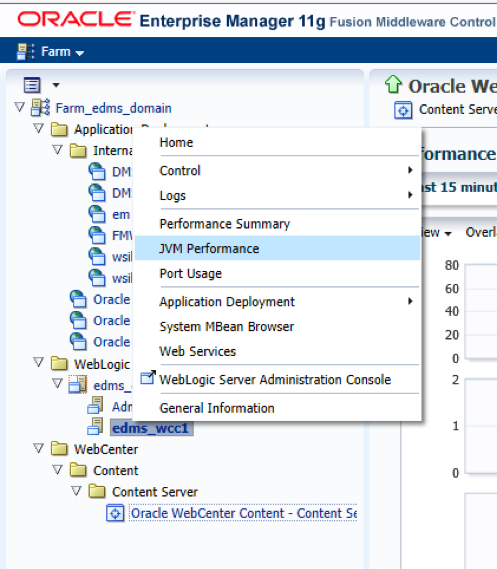
Task: Click the AdminServer icon
Action: click(x=96, y=405)
